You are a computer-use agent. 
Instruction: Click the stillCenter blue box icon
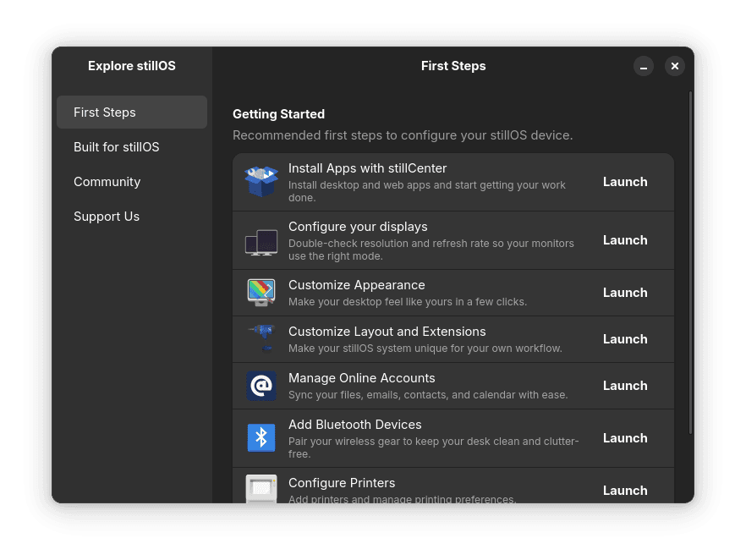point(261,182)
